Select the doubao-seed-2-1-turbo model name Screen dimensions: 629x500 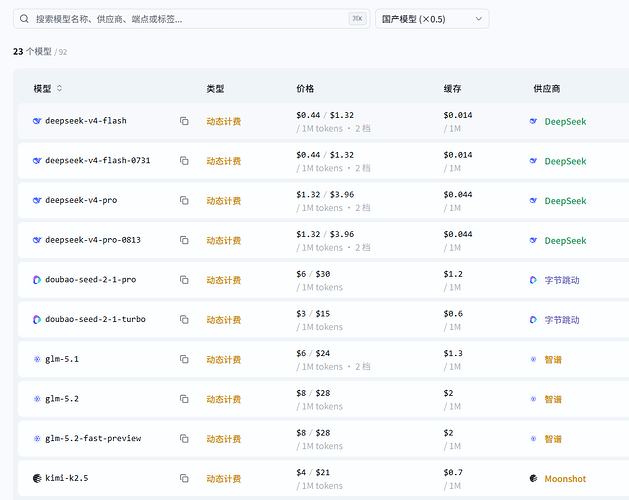tap(95, 319)
